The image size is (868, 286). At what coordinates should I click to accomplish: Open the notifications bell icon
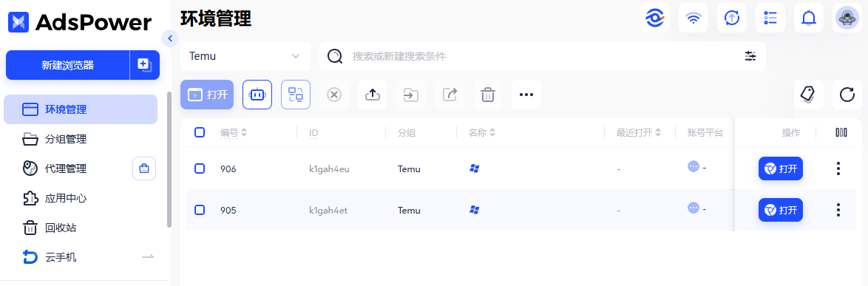(809, 18)
